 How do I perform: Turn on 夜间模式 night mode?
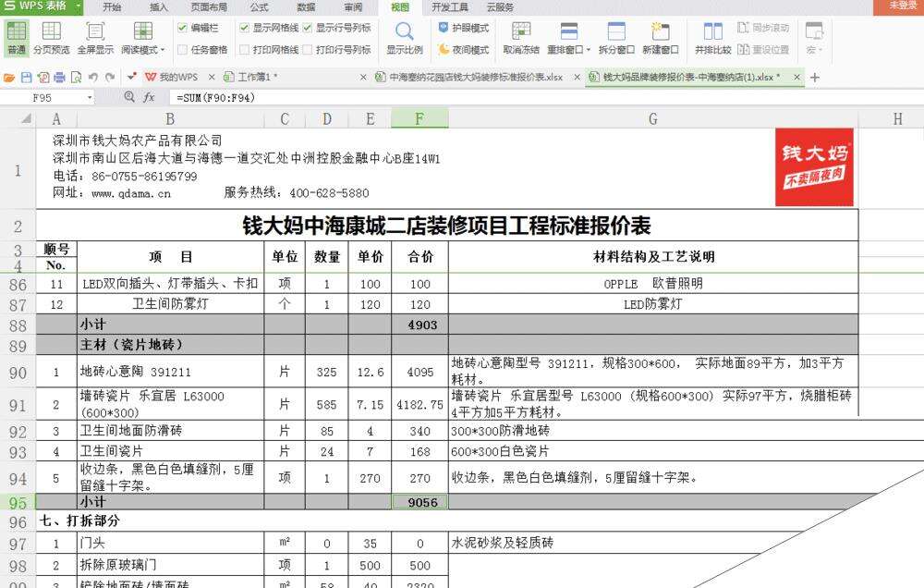coord(464,50)
